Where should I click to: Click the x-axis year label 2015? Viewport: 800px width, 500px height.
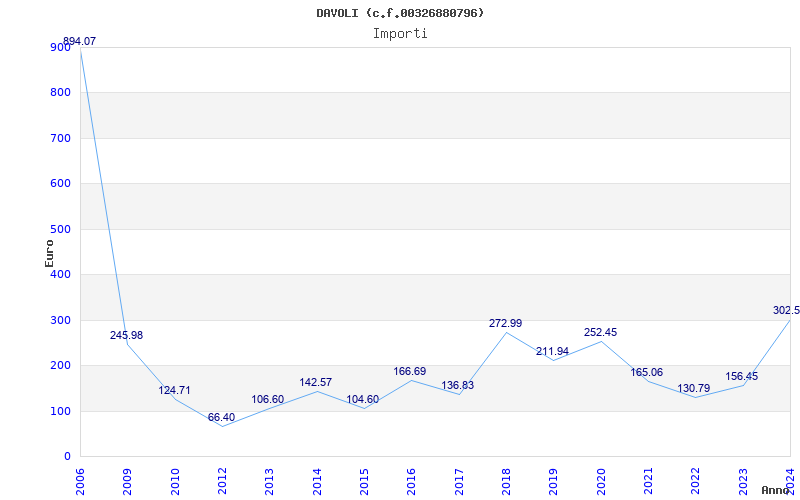pyautogui.click(x=364, y=482)
